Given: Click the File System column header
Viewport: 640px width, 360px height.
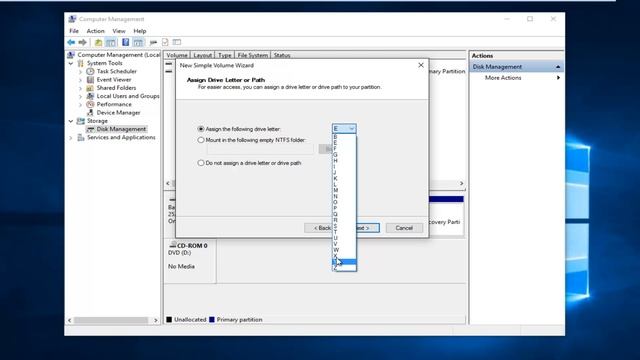Looking at the screenshot, I should click(252, 55).
